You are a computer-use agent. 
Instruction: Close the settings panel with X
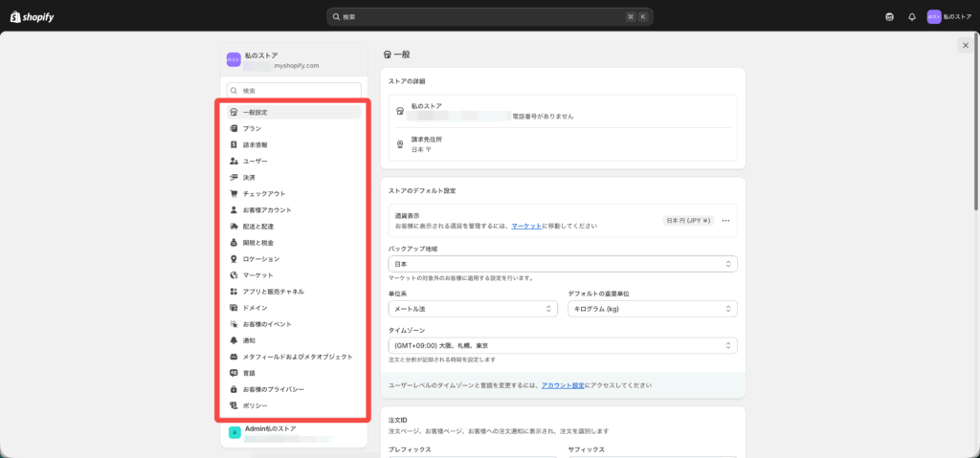point(964,45)
